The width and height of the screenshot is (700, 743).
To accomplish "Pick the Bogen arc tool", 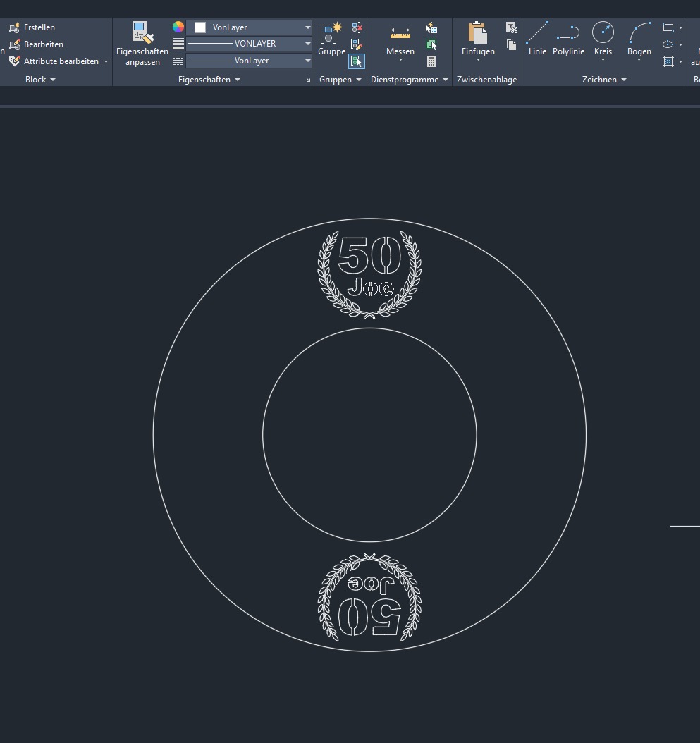I will [x=639, y=39].
